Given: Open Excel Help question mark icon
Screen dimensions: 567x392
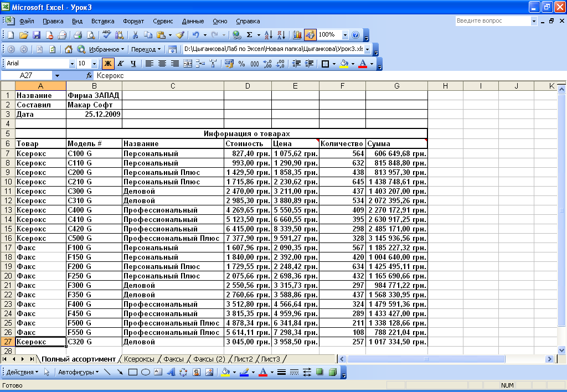Looking at the screenshot, I should [355, 35].
